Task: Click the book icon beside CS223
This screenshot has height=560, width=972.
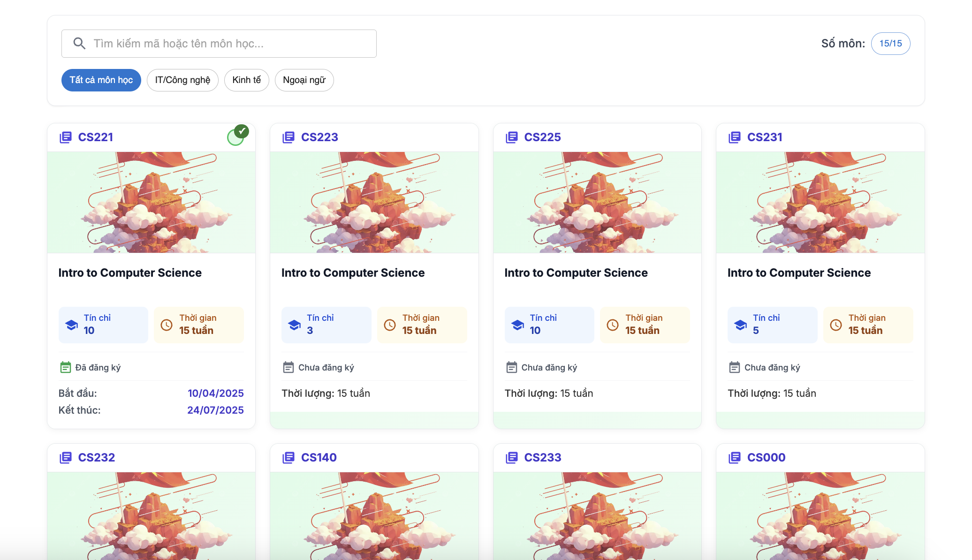Action: [289, 137]
